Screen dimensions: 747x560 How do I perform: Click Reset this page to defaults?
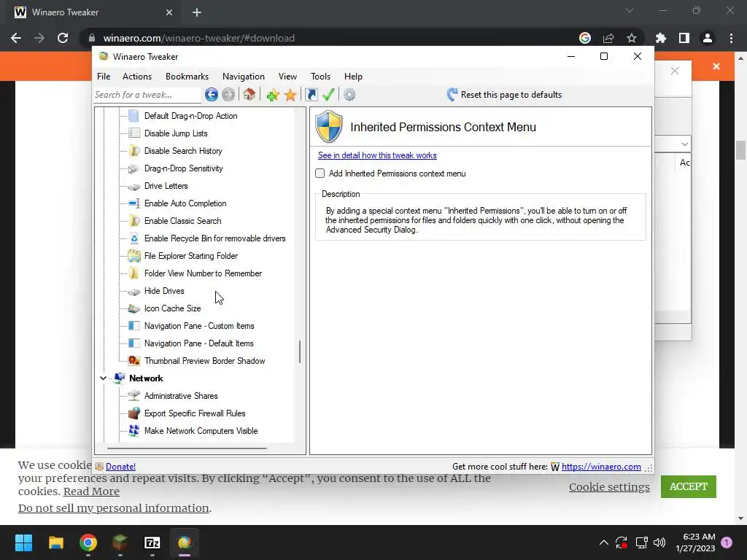click(505, 95)
